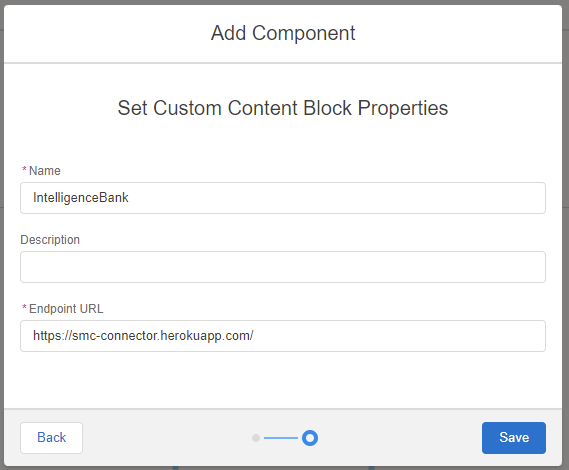Screen dimensions: 569x470
Task: Click the Description field label
Action: [x=50, y=240]
